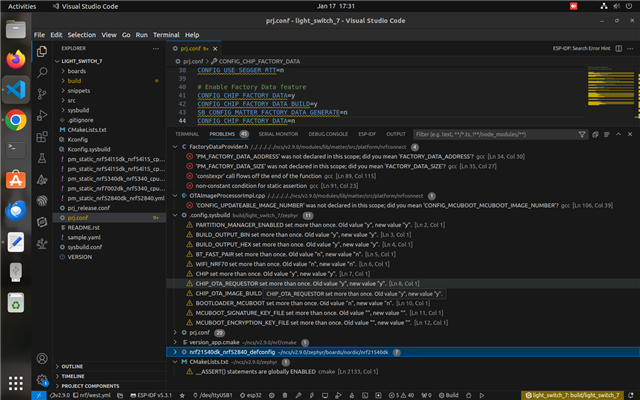Switch to the TERMINAL panel tab

pos(187,134)
